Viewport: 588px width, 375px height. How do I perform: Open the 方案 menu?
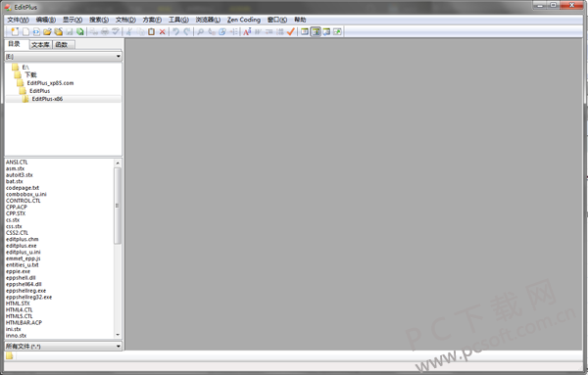coord(152,20)
